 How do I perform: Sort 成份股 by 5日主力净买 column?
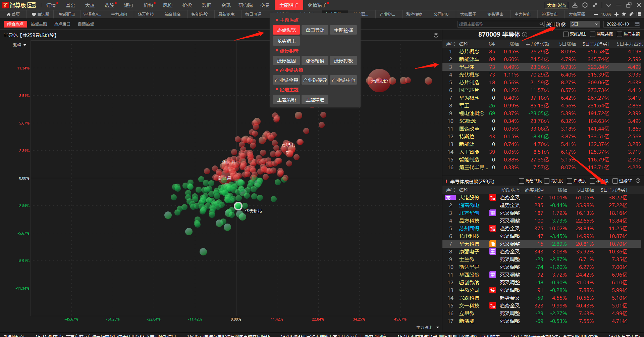[614, 190]
